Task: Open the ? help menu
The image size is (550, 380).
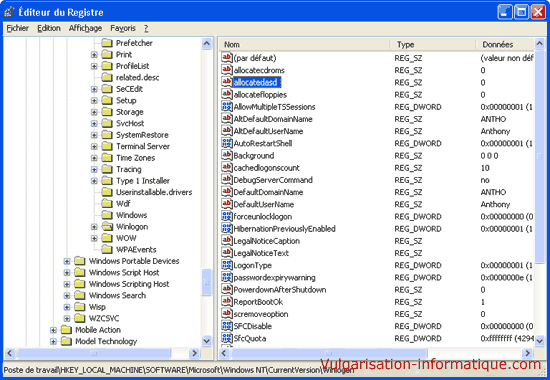Action: click(146, 28)
